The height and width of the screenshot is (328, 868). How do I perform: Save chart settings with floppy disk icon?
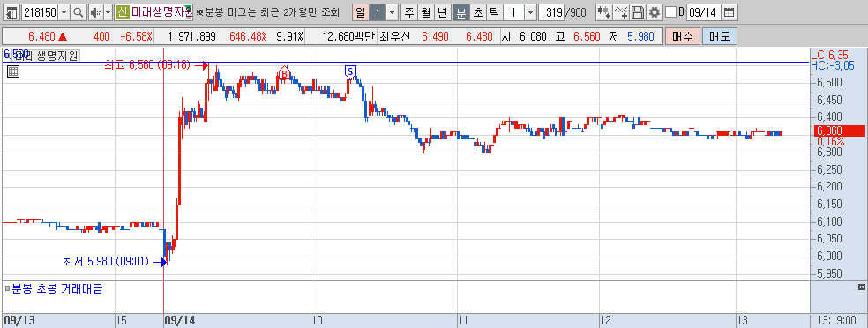point(638,11)
